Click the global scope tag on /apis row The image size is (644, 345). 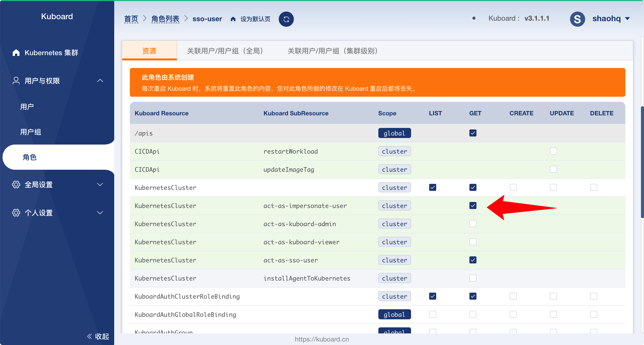[x=394, y=133]
